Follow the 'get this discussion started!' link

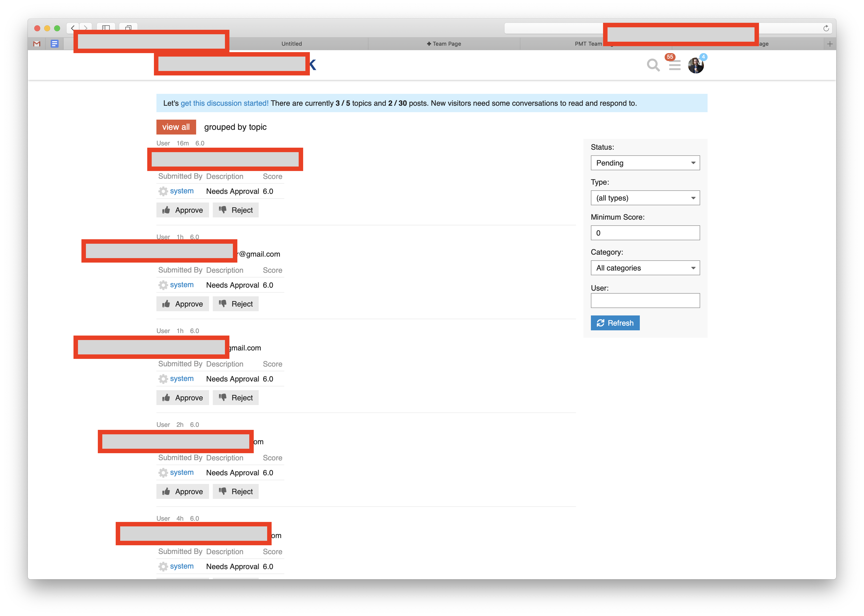tap(224, 103)
